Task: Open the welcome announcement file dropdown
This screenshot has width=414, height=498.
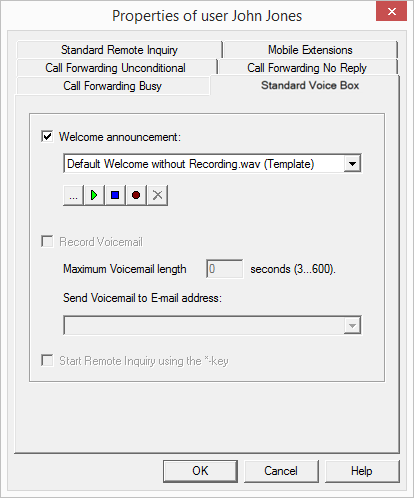Action: coord(352,164)
